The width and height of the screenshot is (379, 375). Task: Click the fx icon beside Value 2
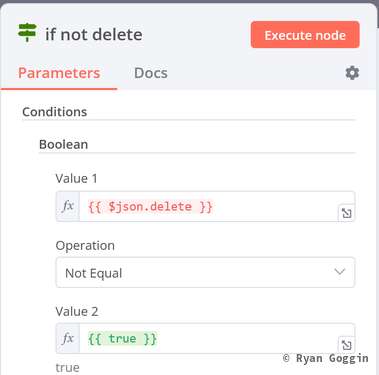[68, 339]
